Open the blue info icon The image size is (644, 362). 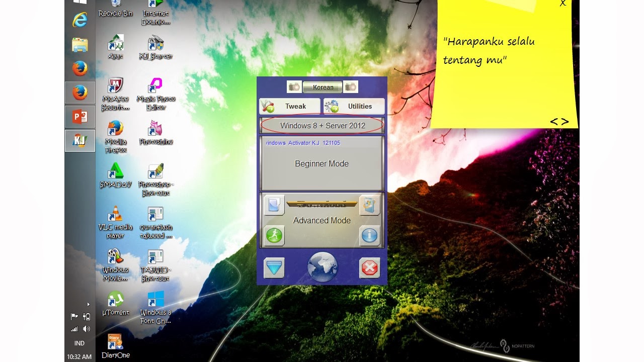tap(370, 235)
